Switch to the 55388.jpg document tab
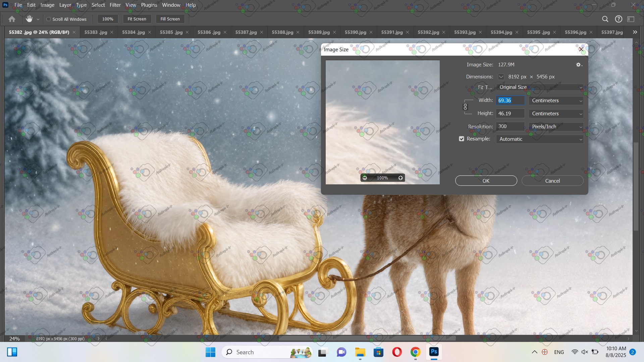 point(282,32)
